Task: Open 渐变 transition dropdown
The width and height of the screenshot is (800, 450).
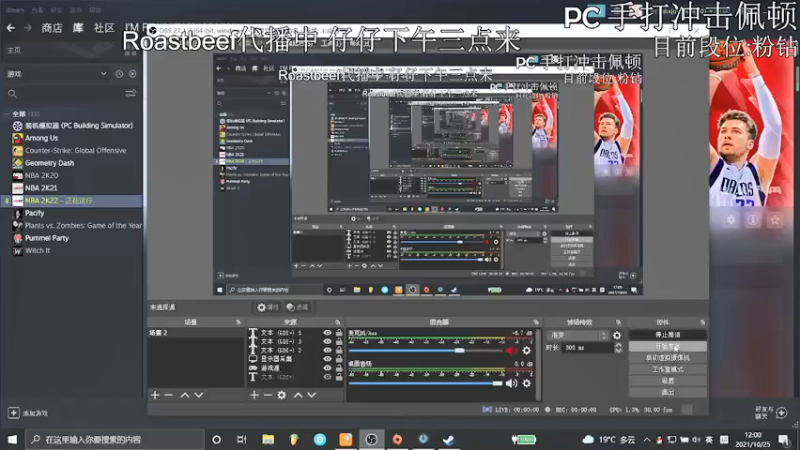Action: point(578,335)
